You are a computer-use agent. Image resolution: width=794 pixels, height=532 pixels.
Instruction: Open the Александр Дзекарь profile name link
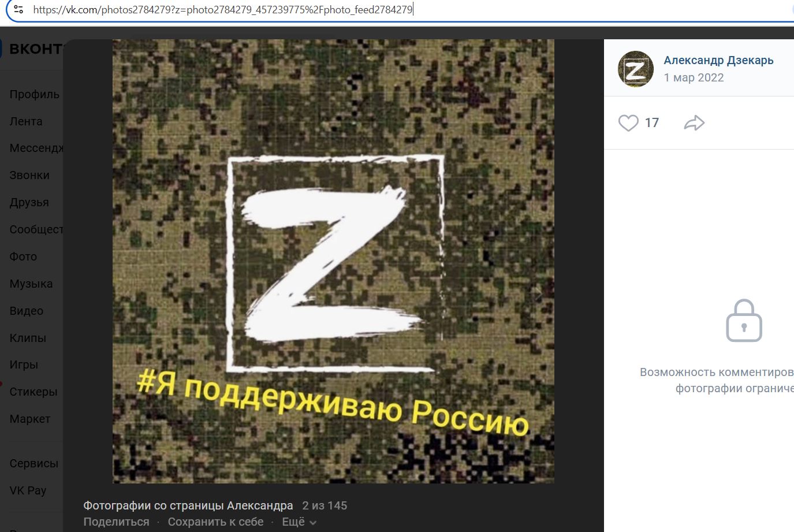pyautogui.click(x=718, y=60)
